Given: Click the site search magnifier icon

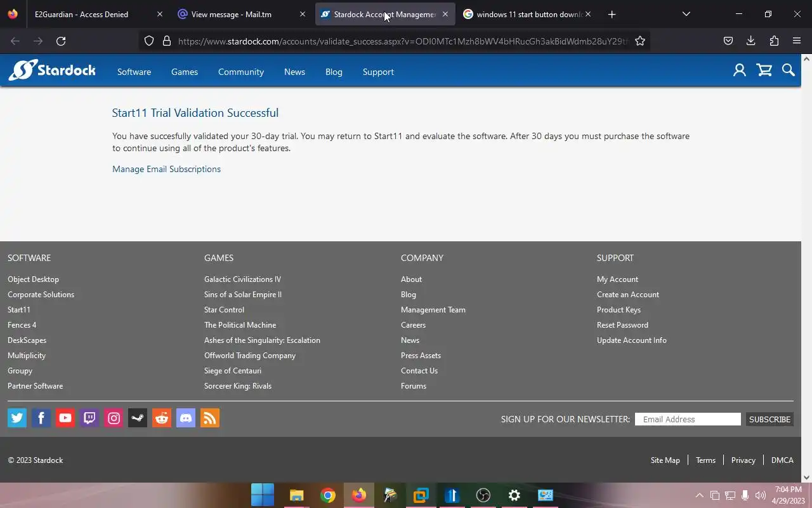Looking at the screenshot, I should (789, 70).
